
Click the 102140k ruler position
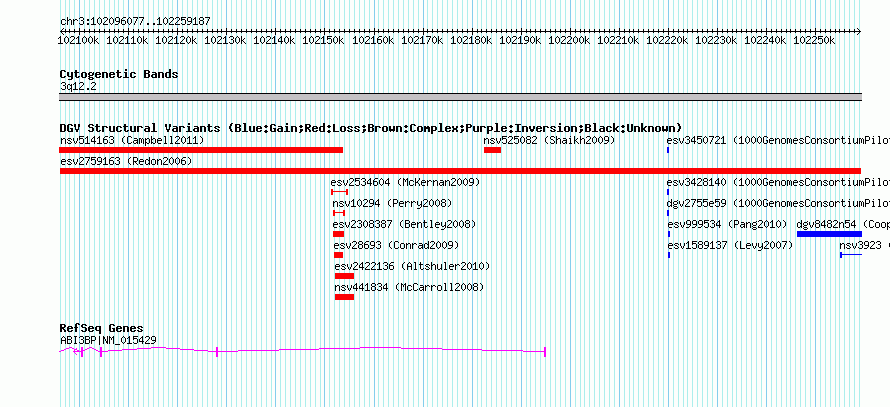click(275, 40)
